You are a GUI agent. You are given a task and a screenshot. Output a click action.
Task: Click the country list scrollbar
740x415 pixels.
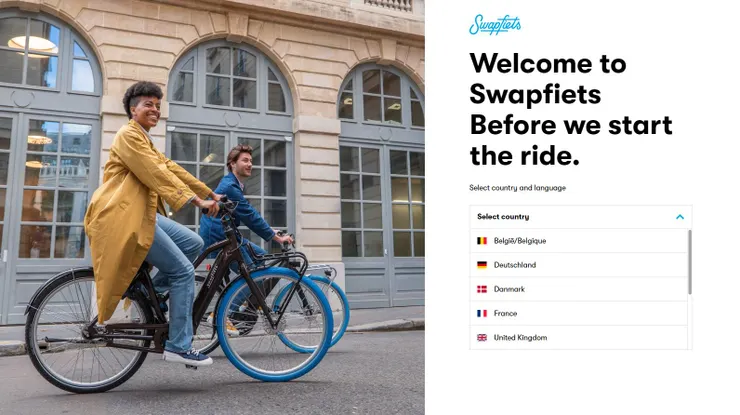tap(690, 262)
